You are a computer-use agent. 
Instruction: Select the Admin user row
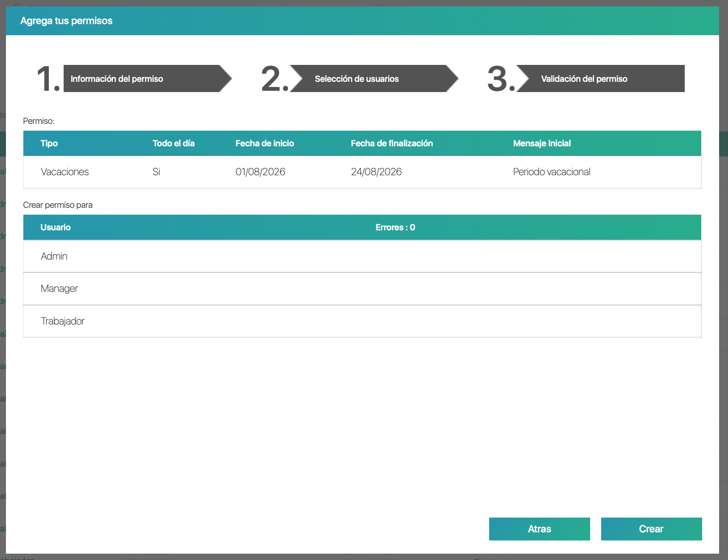(x=362, y=256)
